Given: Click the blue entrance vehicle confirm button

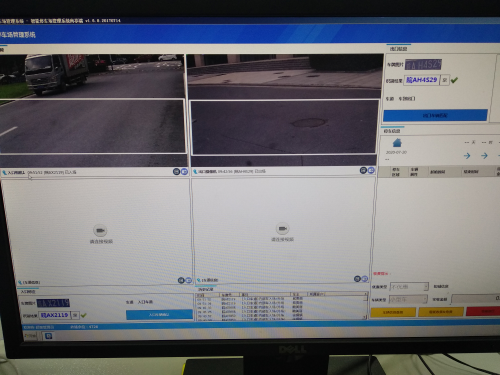Looking at the screenshot, I should [x=159, y=314].
